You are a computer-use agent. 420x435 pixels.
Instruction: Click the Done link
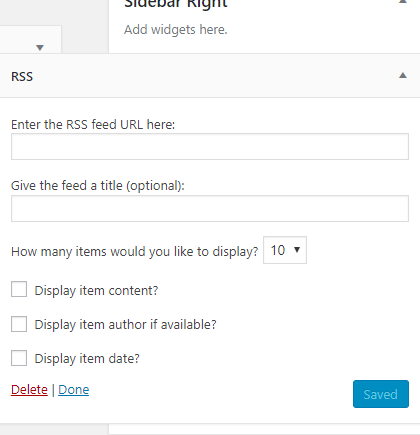coord(74,390)
